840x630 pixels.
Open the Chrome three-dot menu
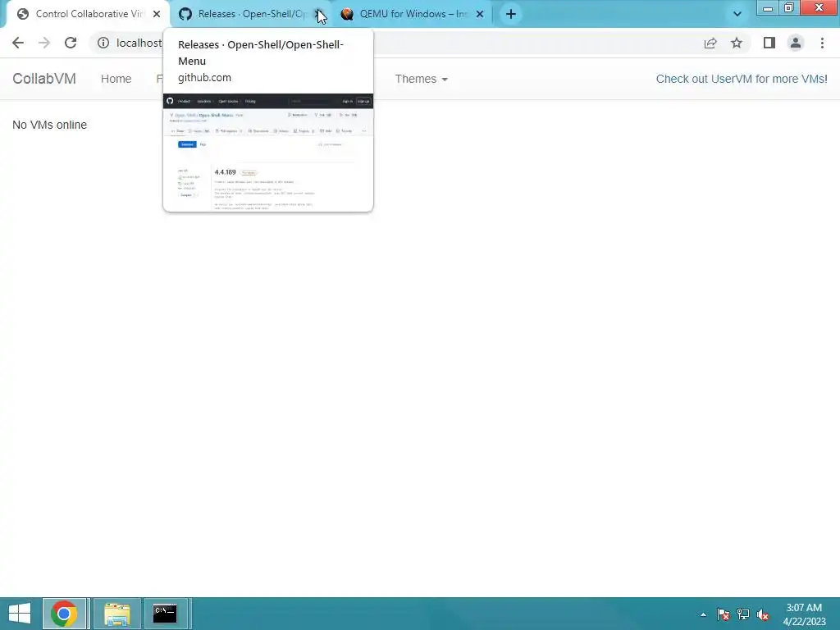coord(822,43)
